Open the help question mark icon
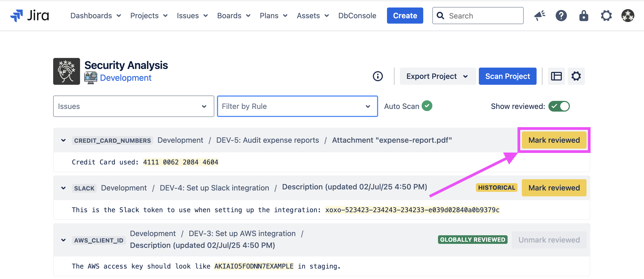 tap(561, 16)
